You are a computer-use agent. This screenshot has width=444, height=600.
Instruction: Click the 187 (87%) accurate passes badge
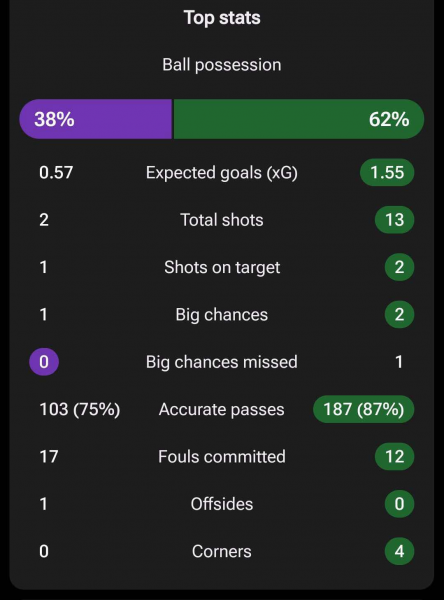(x=364, y=409)
